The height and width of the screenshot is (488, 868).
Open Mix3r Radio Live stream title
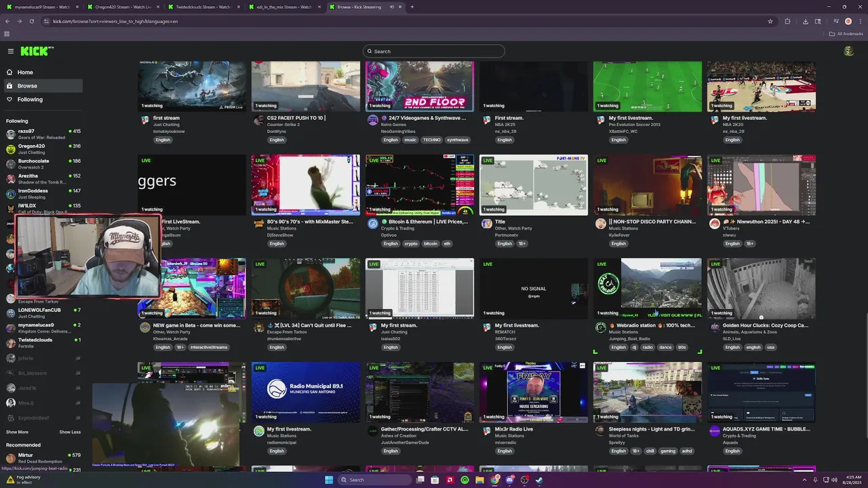514,429
